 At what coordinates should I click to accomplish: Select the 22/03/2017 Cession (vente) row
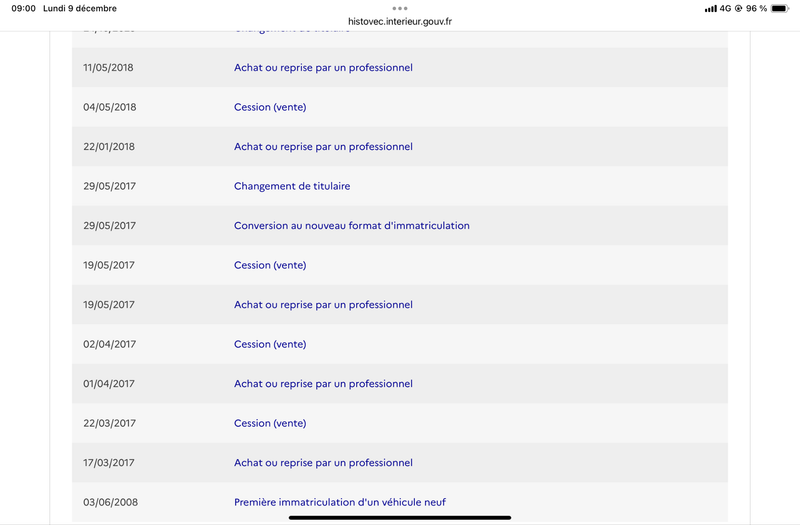pos(399,423)
